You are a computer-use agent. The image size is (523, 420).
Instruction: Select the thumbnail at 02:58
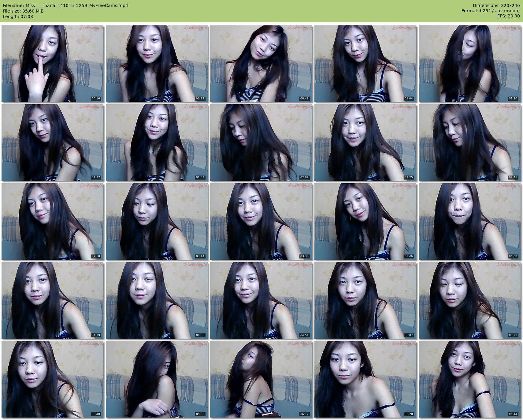(53, 221)
